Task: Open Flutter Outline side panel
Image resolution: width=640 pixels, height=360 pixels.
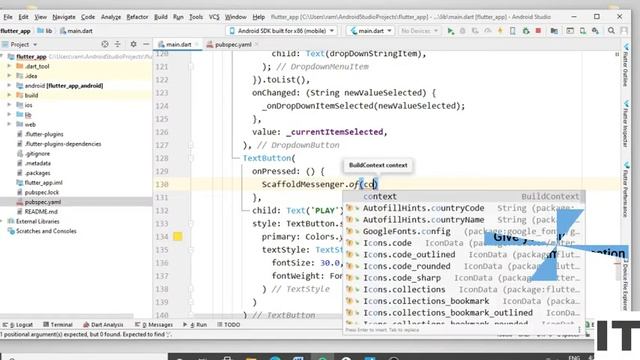Action: (x=625, y=65)
